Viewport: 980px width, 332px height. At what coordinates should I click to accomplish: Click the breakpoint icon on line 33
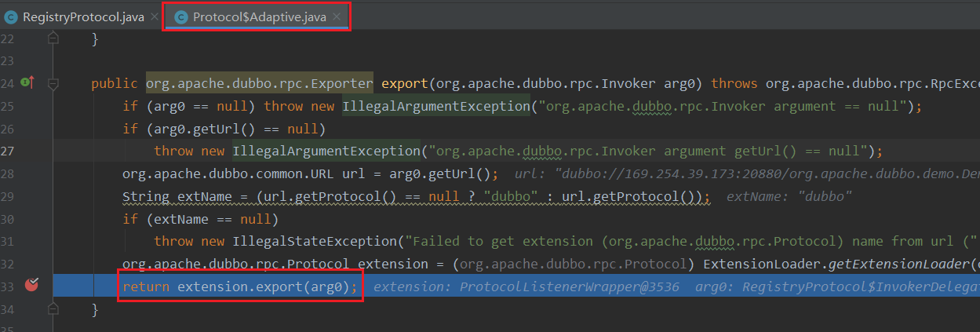32,286
